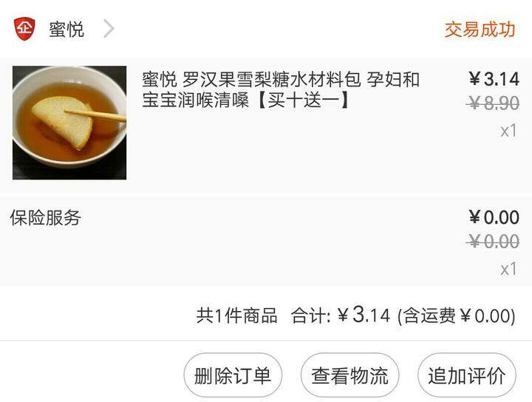Tap the 查看物流 view logistics button
532x402 pixels.
[349, 375]
